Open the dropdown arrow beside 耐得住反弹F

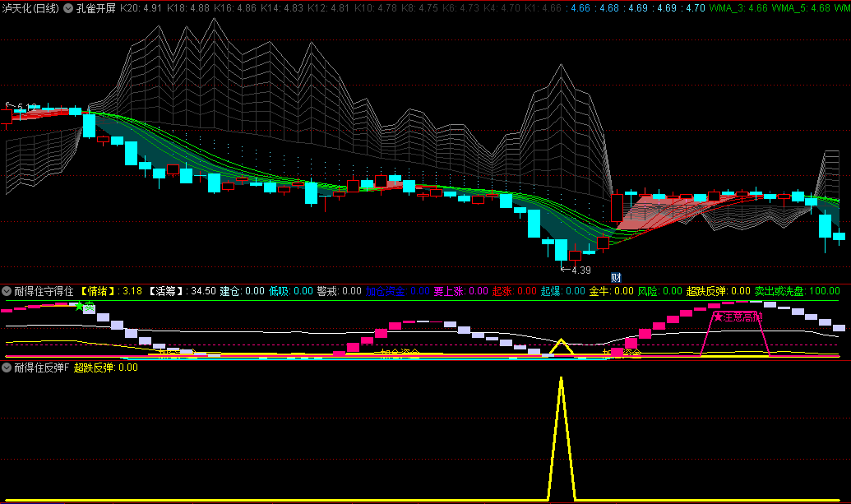(7, 368)
